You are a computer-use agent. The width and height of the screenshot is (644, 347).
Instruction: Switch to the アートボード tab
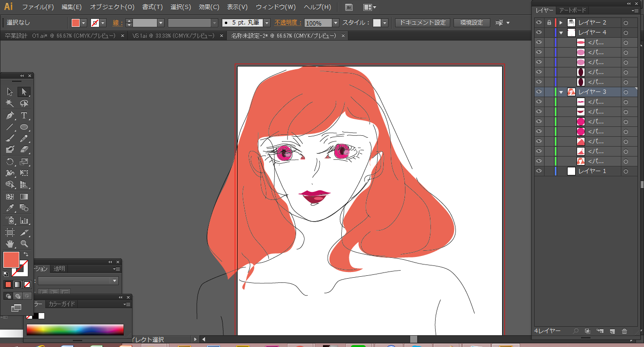pyautogui.click(x=572, y=10)
